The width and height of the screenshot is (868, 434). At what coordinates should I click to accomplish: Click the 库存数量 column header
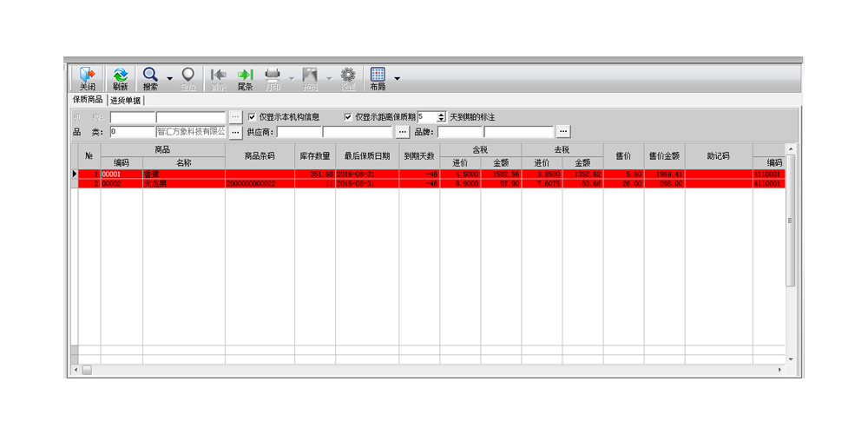click(x=315, y=156)
